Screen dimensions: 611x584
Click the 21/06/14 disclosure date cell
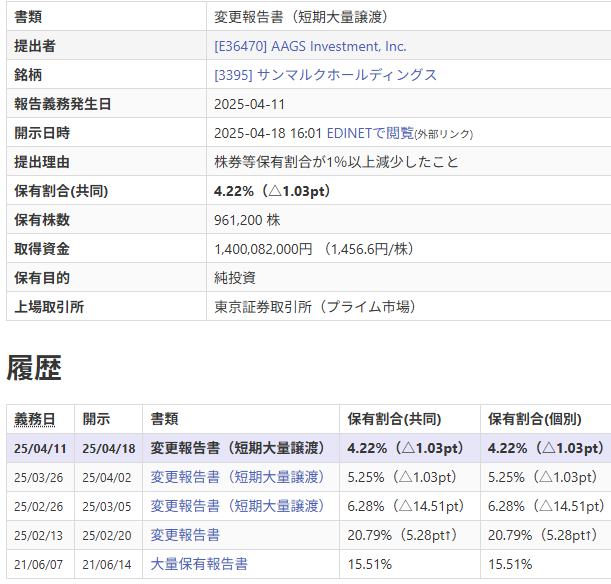pyautogui.click(x=107, y=565)
